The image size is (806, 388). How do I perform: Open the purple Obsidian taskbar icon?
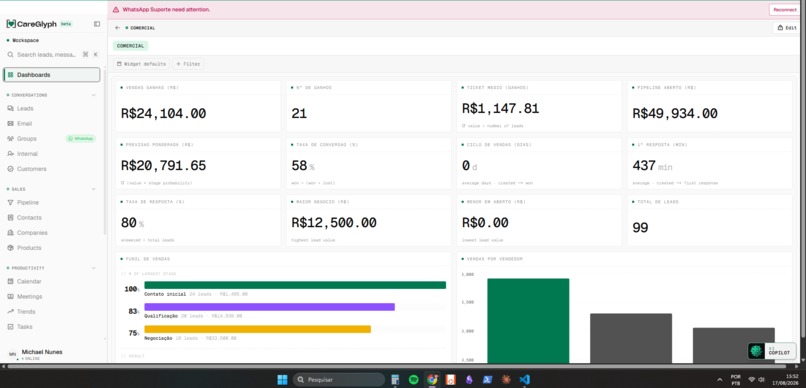[469, 380]
